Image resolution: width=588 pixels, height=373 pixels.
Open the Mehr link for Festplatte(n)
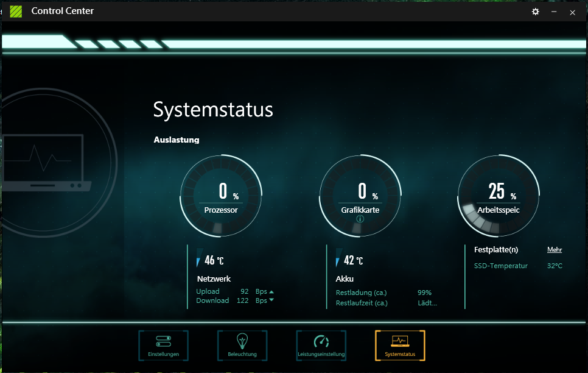555,249
